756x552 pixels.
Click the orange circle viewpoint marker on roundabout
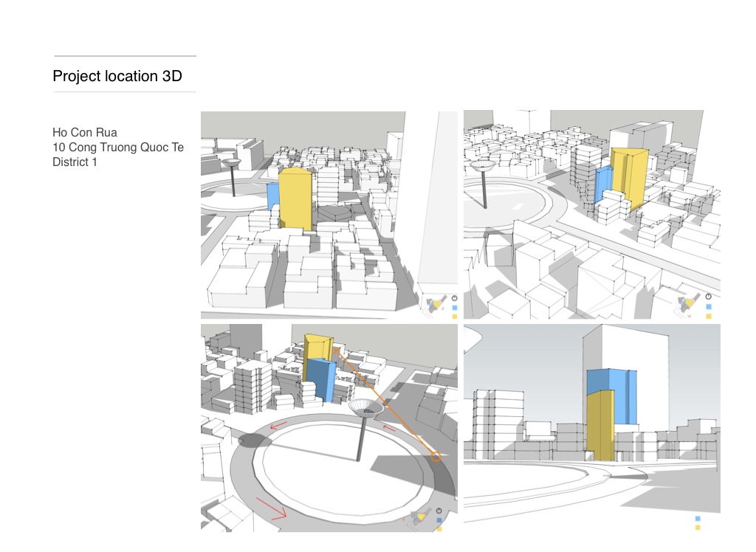click(x=436, y=457)
